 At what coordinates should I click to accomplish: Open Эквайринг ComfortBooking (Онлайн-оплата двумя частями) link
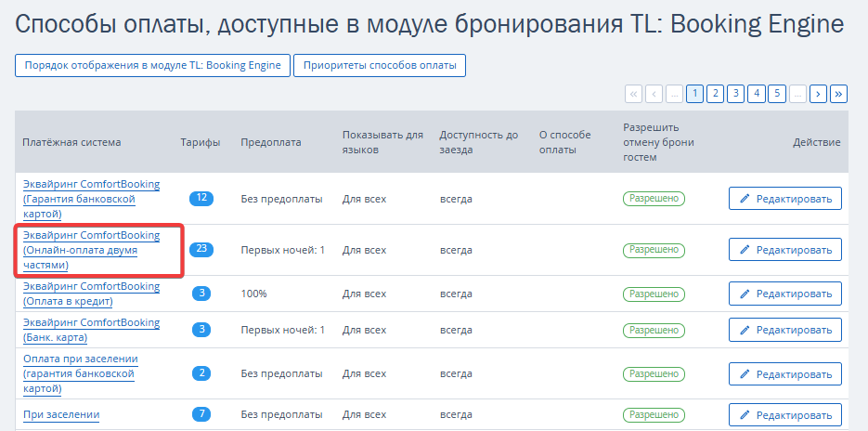coord(91,250)
